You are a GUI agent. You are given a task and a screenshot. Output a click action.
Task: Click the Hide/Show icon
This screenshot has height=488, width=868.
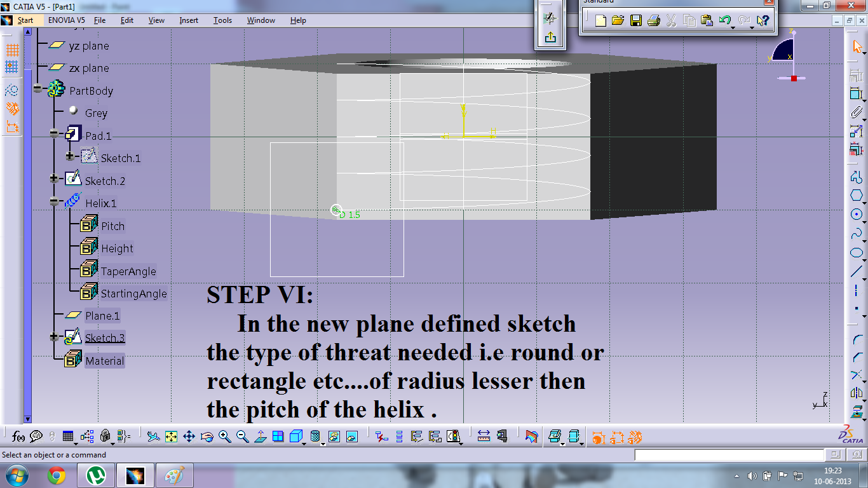coord(334,437)
